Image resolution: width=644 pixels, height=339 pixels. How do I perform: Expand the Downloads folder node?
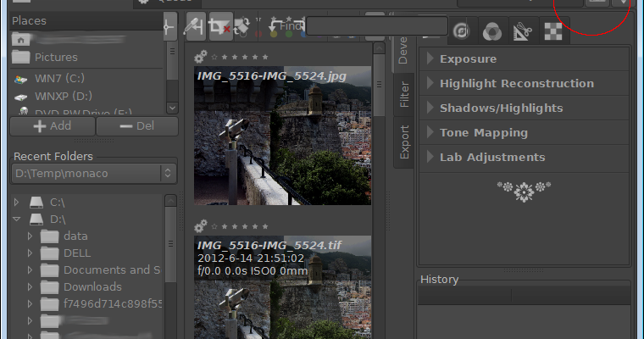coord(30,286)
